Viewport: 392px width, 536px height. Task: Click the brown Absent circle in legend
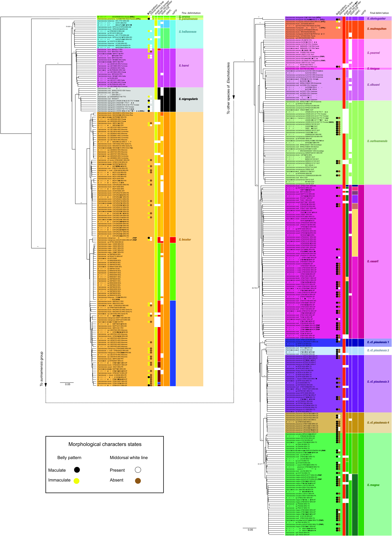138,481
